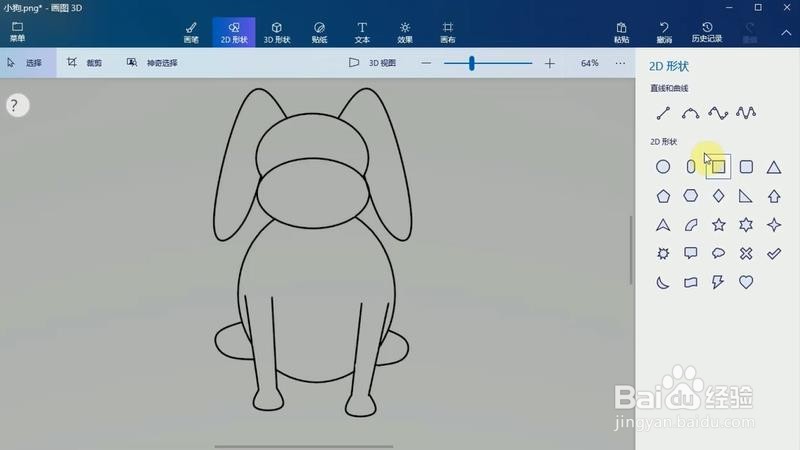Select the arrowhead shape

pyautogui.click(x=663, y=224)
